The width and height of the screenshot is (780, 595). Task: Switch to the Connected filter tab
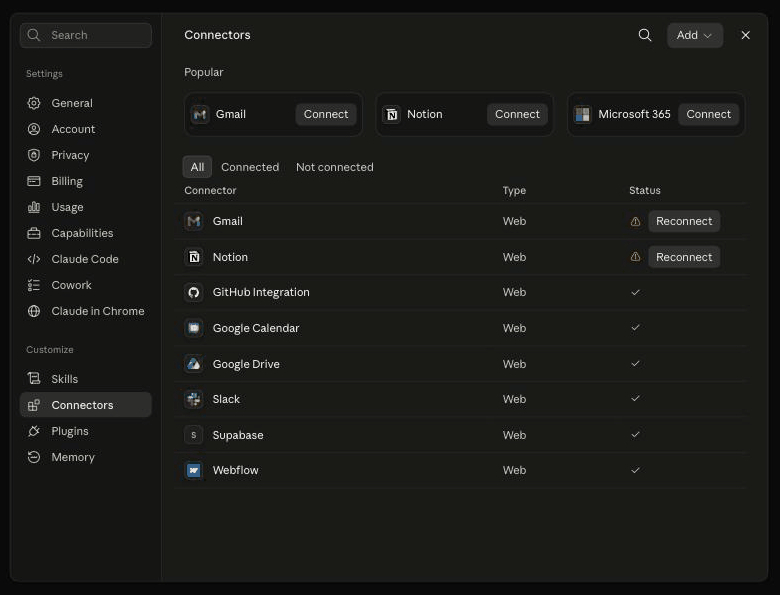pyautogui.click(x=250, y=167)
